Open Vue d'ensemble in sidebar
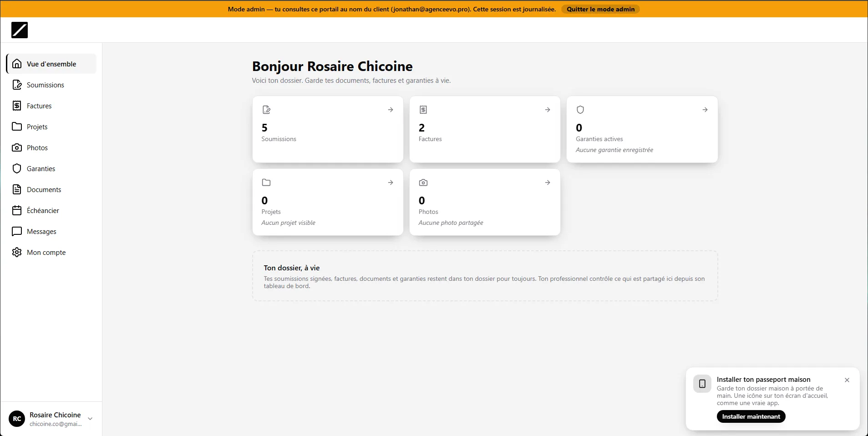The height and width of the screenshot is (436, 868). coord(51,64)
